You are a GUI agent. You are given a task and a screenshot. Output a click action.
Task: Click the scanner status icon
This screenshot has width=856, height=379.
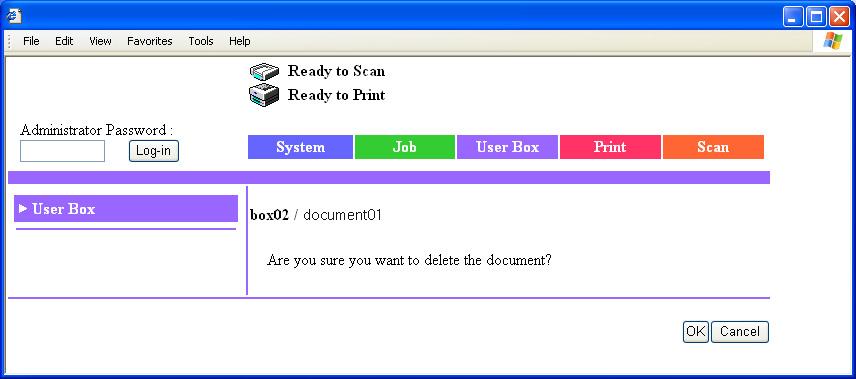(x=265, y=72)
